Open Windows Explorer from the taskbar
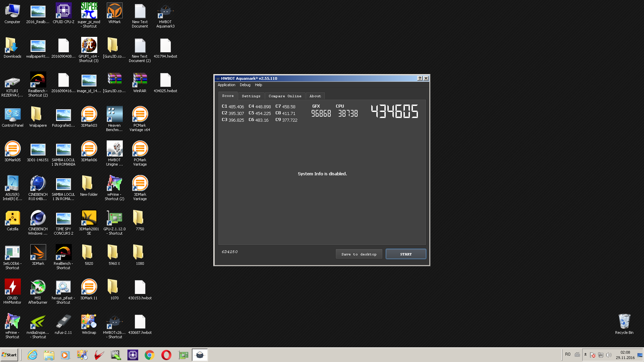 pos(49,355)
